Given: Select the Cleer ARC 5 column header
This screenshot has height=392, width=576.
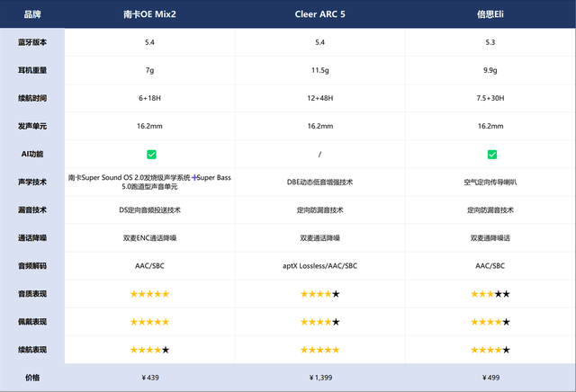Looking at the screenshot, I should pos(320,14).
